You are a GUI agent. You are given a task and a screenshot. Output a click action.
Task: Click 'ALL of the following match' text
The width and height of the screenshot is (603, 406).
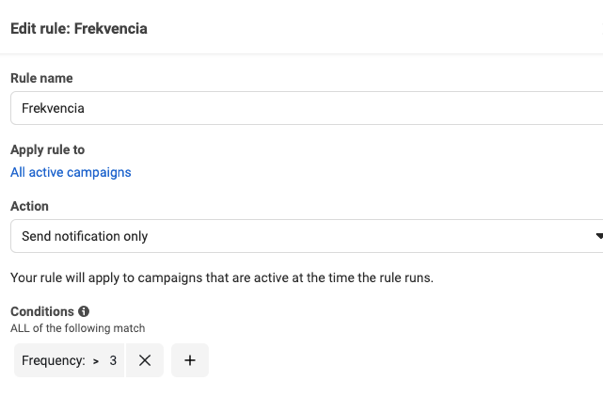(78, 328)
